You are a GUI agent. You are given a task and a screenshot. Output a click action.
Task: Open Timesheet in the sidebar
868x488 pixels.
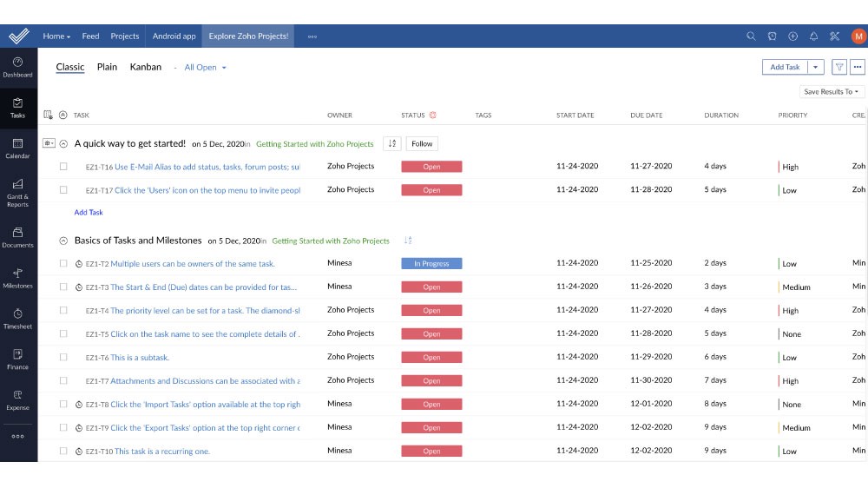click(17, 319)
